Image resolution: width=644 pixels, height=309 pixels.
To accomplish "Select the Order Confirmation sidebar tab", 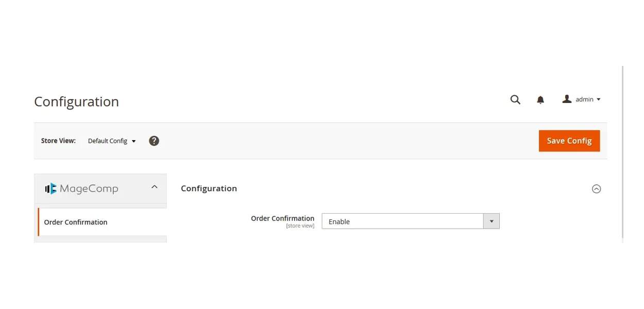I will tap(76, 222).
